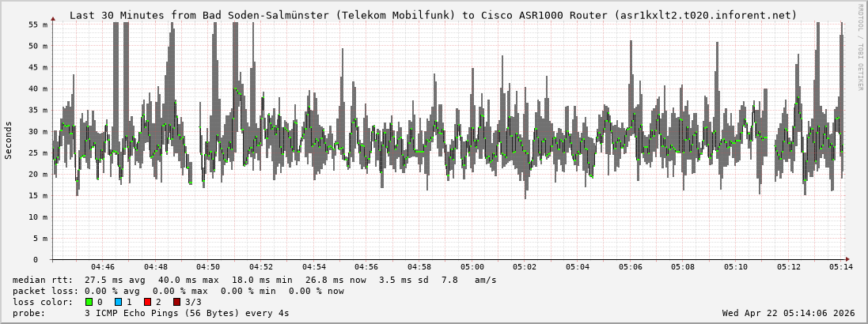868x324 pixels.
Task: Click the RRDTOOL / TOBI OETIKER watermark
Action: tap(861, 47)
